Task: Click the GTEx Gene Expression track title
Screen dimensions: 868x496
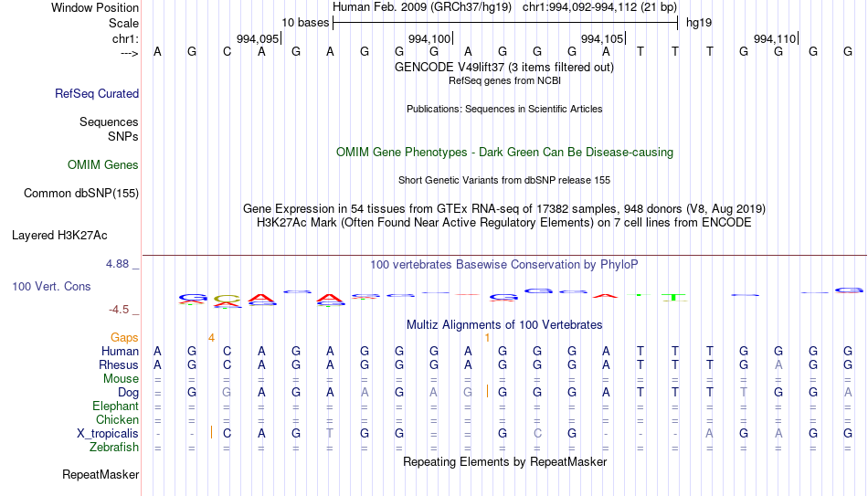Action: 503,208
